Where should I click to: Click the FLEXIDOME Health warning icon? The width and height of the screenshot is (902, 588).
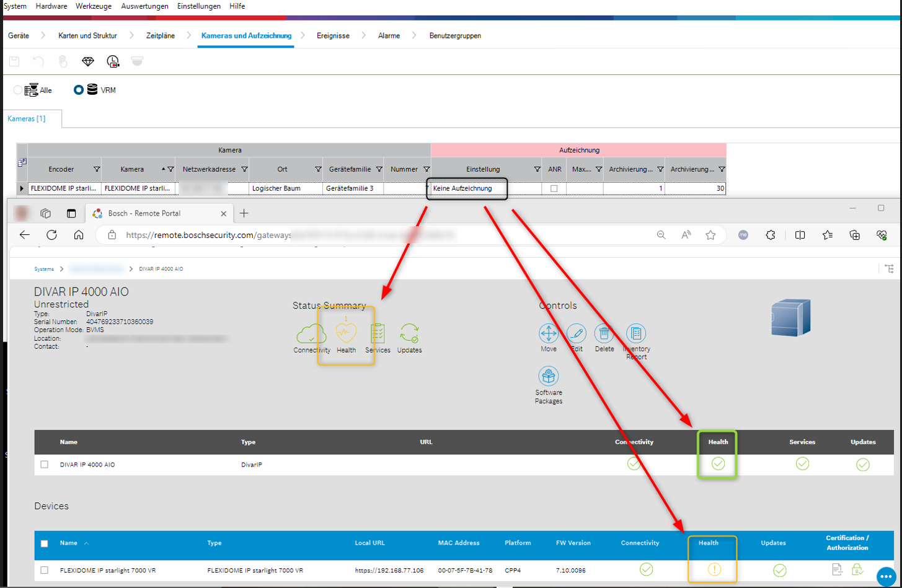714,569
